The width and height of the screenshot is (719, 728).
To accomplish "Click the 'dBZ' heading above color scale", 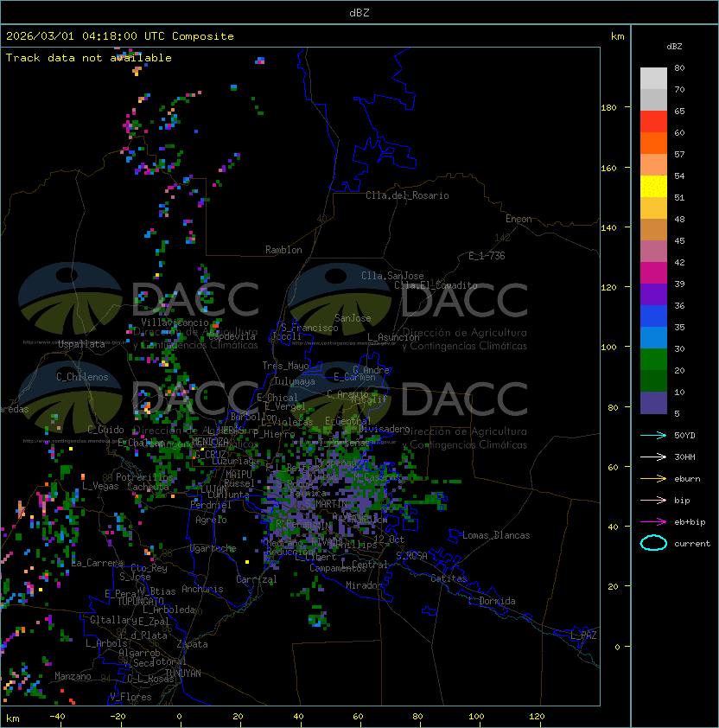I will [674, 47].
